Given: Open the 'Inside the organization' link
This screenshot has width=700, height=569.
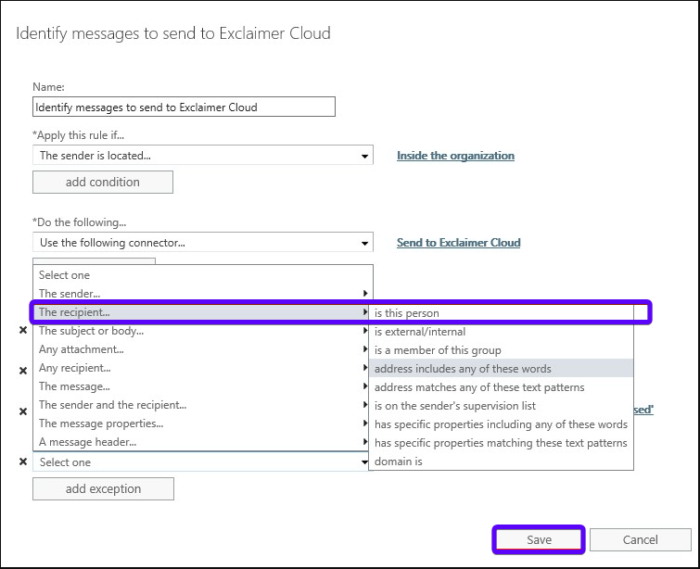Looking at the screenshot, I should coord(456,156).
